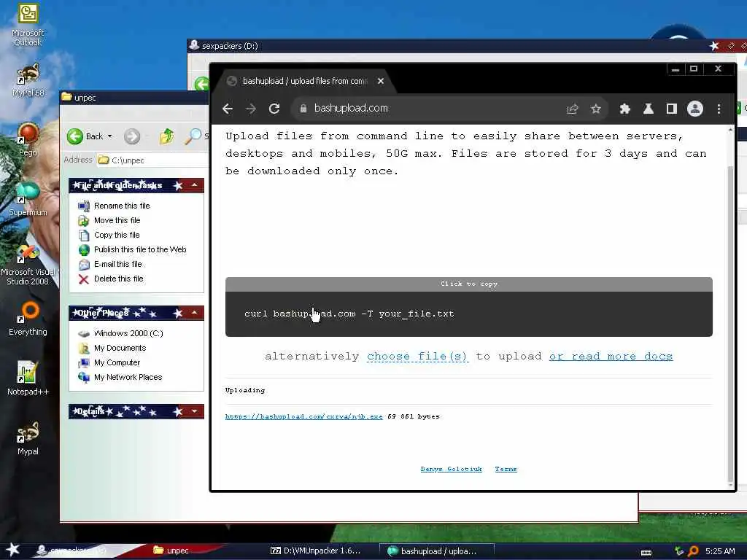Click Up folder icon in unpec window
This screenshot has width=747, height=560.
166,136
